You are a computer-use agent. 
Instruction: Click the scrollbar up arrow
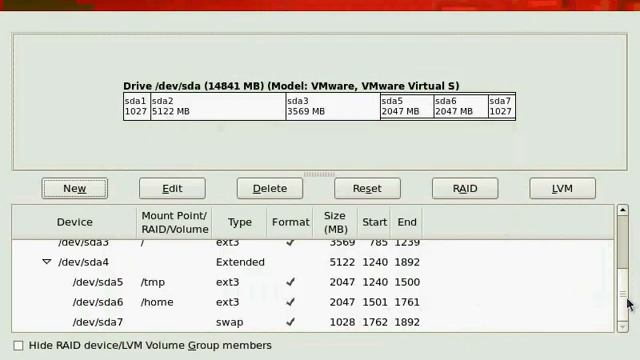(x=622, y=210)
